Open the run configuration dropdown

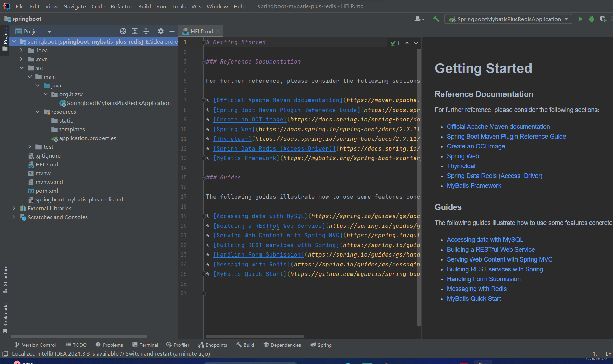click(x=566, y=19)
